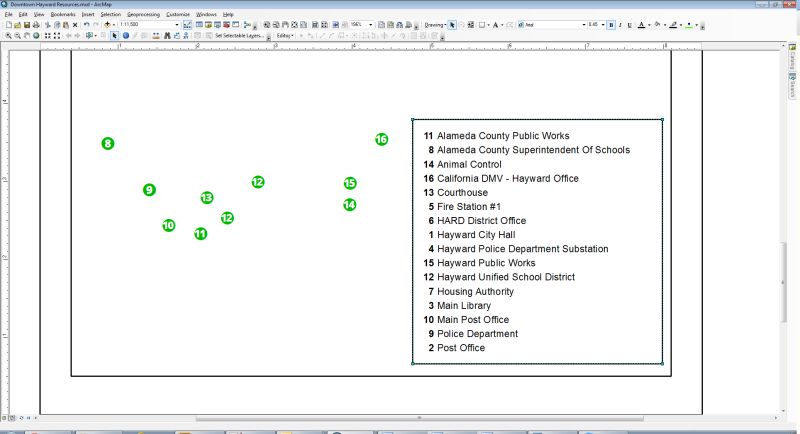Open the map scale dropdown
The width and height of the screenshot is (800, 434).
177,24
